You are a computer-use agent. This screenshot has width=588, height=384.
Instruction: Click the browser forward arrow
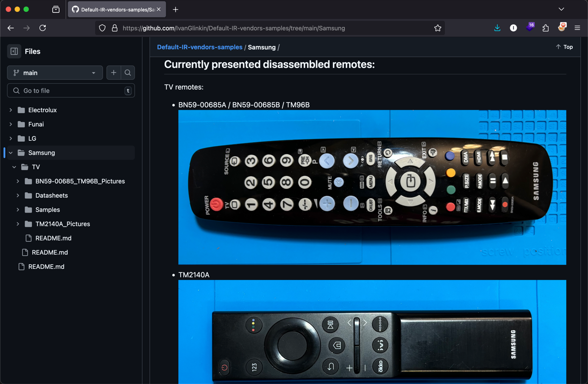click(x=26, y=28)
